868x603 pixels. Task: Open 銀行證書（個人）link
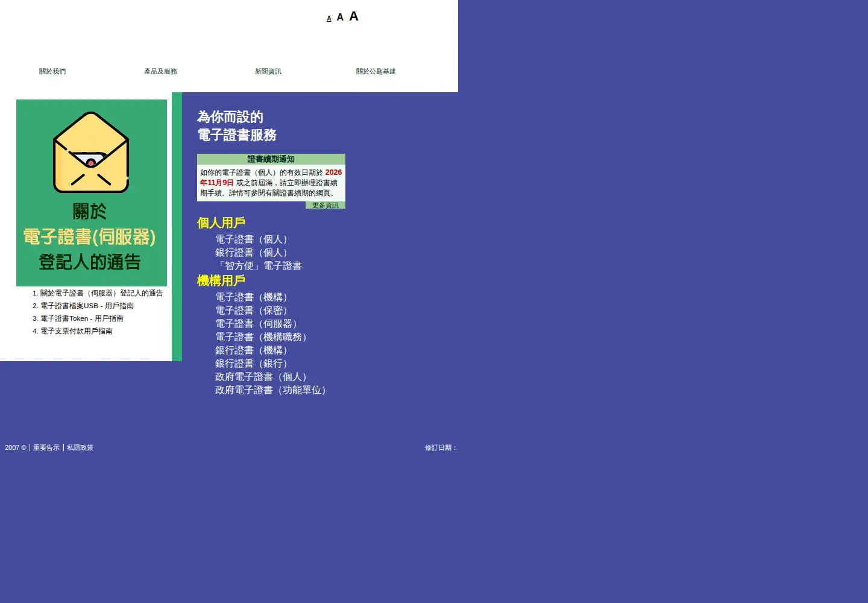pos(254,253)
